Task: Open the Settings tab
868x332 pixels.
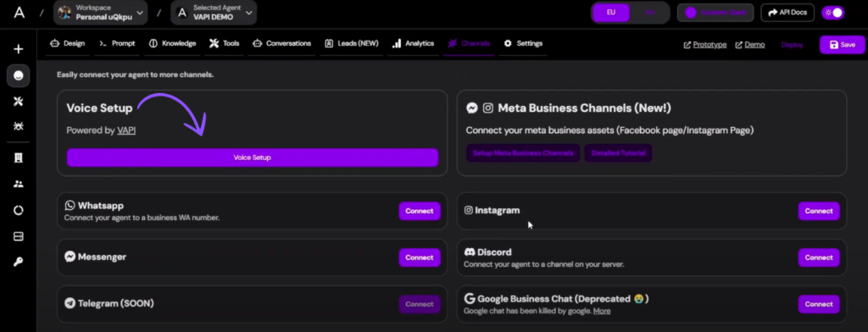Action: coord(523,43)
